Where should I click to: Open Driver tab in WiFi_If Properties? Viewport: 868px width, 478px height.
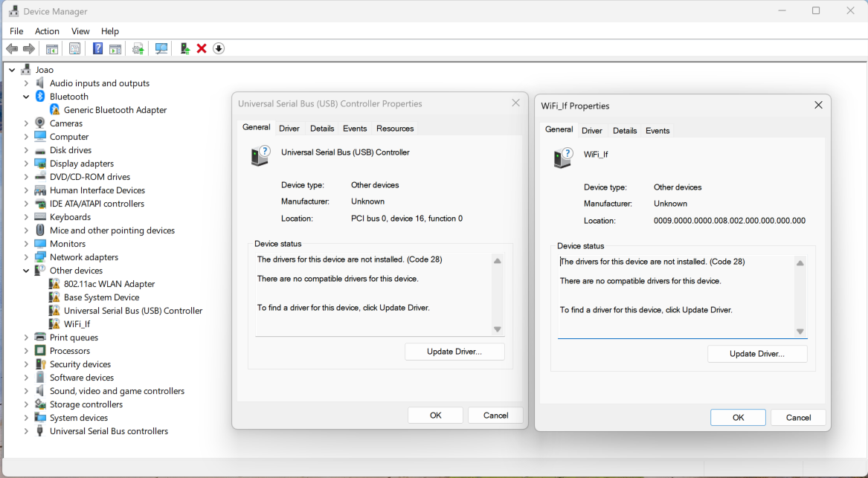tap(592, 131)
